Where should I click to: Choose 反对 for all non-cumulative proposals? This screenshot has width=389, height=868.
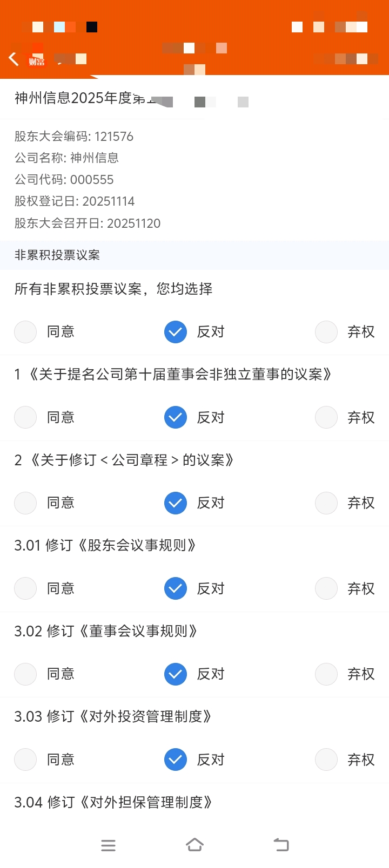click(x=176, y=332)
